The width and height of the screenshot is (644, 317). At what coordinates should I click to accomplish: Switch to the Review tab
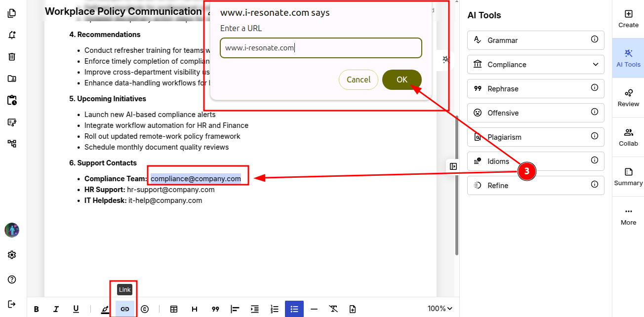click(628, 98)
